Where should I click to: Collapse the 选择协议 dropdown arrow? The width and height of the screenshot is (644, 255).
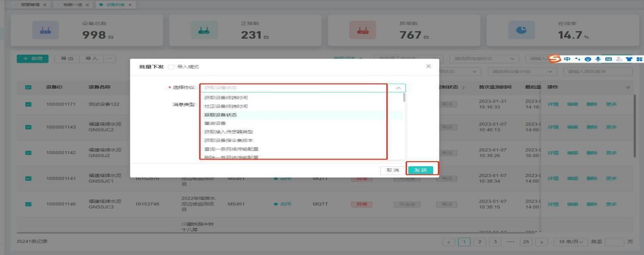pyautogui.click(x=398, y=88)
